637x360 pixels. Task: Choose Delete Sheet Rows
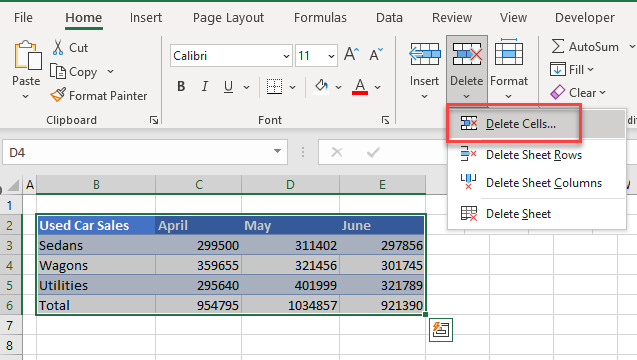[x=536, y=155]
